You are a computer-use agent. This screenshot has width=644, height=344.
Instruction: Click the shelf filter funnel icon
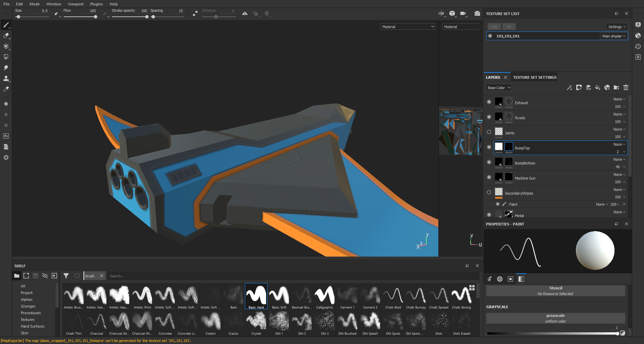[x=66, y=276]
